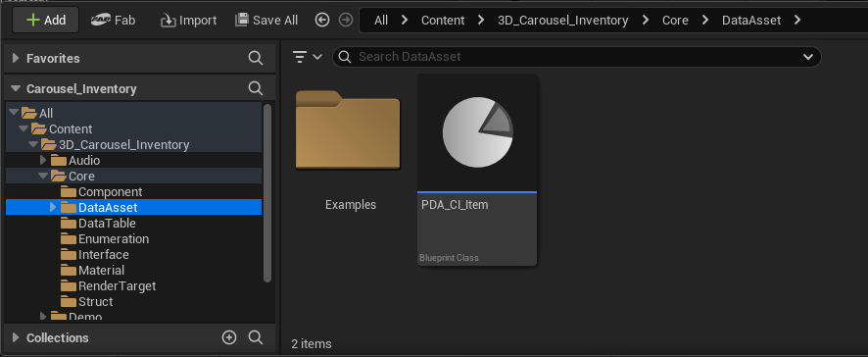
Task: Select the Content folder in tree
Action: pyautogui.click(x=133, y=128)
